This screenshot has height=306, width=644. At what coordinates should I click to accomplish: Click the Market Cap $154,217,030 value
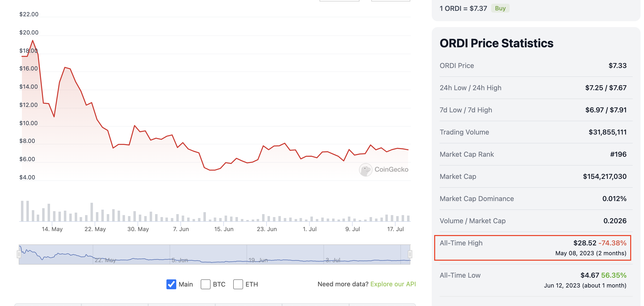point(605,176)
